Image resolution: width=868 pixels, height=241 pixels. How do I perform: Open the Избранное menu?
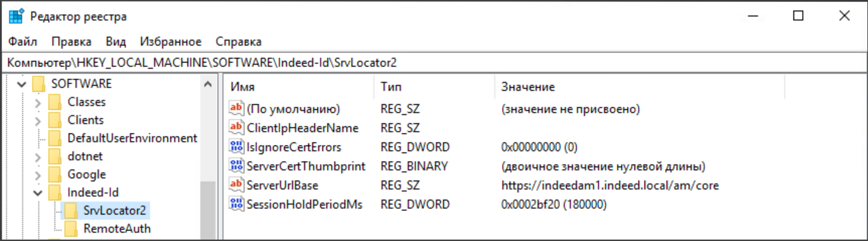[x=171, y=41]
